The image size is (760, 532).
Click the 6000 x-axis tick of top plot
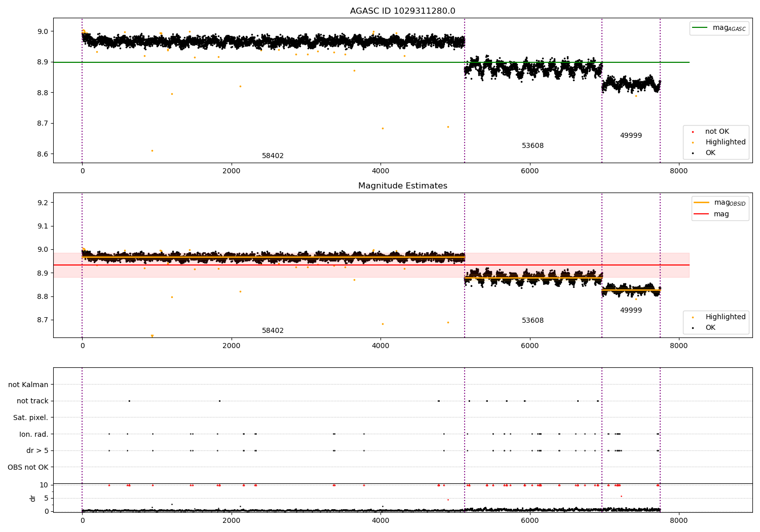529,171
